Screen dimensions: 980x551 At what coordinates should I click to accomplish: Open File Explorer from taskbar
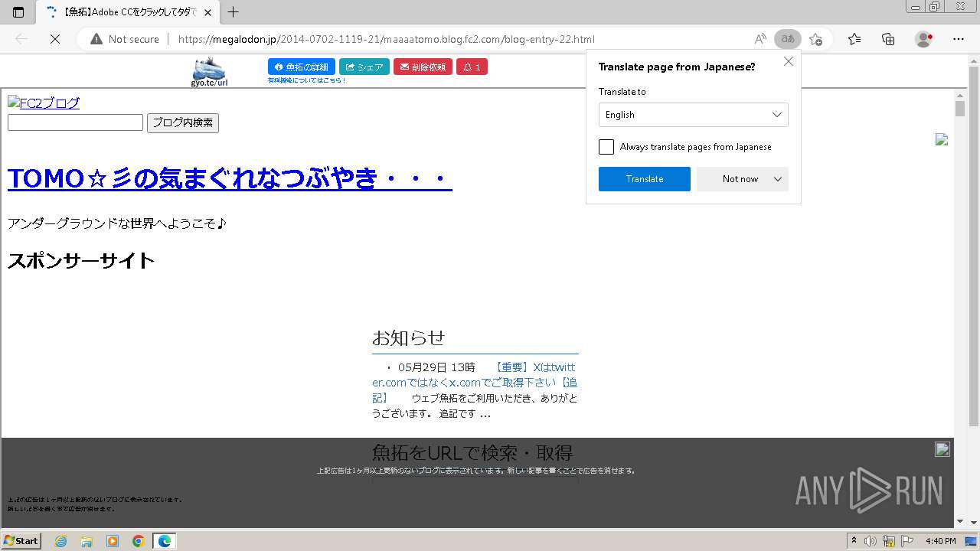(x=87, y=541)
